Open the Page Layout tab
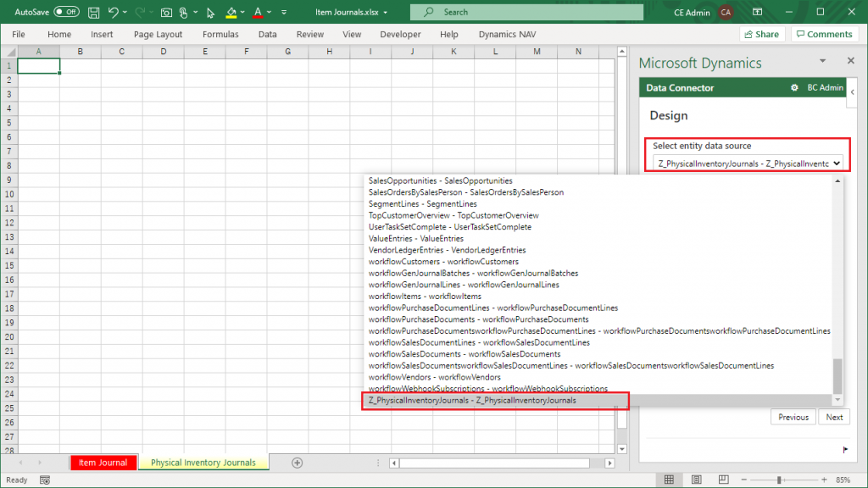The height and width of the screenshot is (488, 868). coord(158,34)
